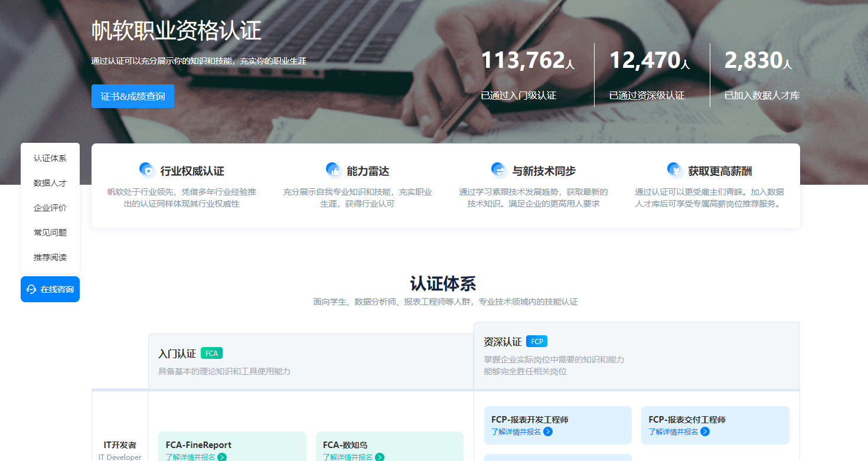This screenshot has width=868, height=461.
Task: Click the 2,830 数据人才库 count
Action: pos(758,60)
